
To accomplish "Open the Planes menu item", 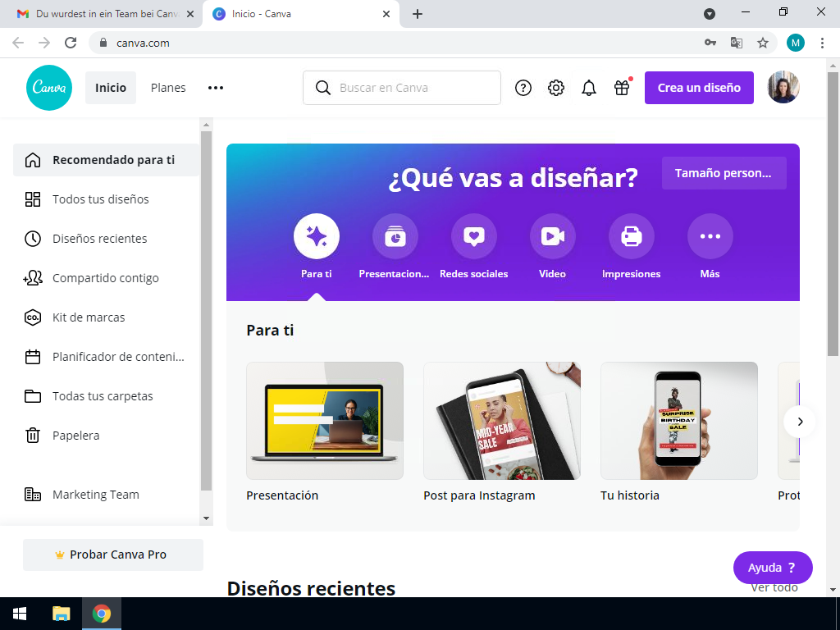I will [168, 88].
